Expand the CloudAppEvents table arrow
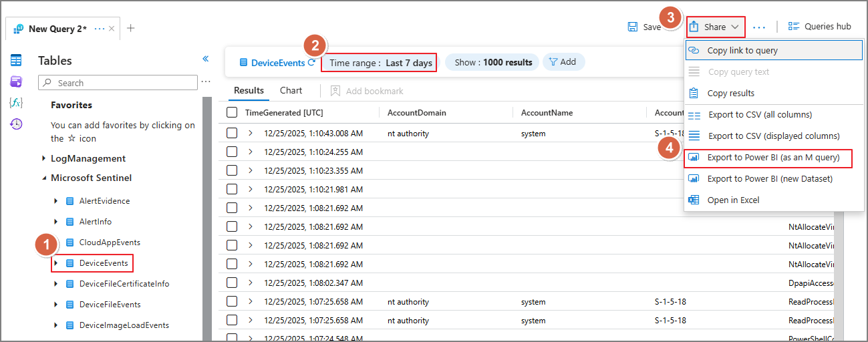Screen dimensions: 868x342 56,242
